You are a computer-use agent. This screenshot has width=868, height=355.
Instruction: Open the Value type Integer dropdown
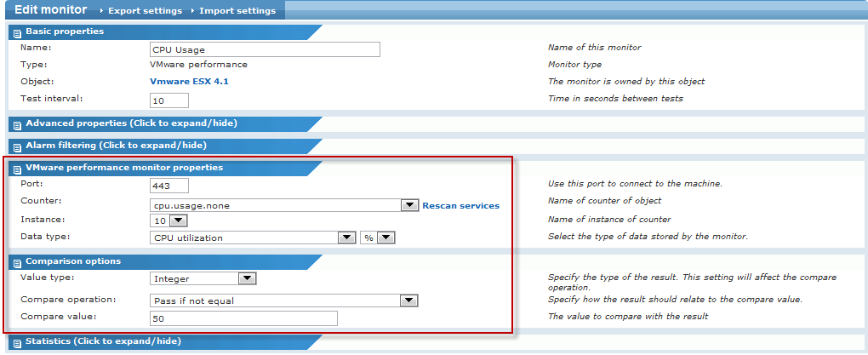point(247,278)
